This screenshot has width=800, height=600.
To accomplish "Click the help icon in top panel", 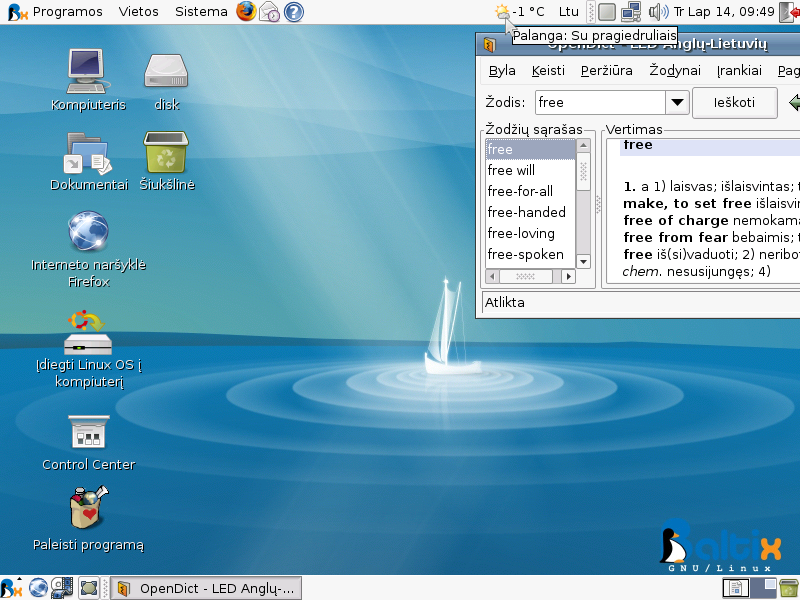I will coord(293,12).
